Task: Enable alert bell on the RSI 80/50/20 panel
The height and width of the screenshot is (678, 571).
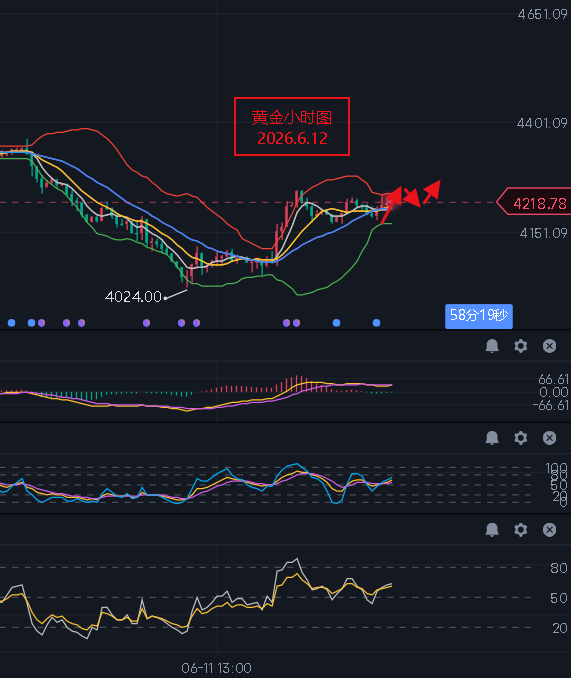Action: pos(492,530)
